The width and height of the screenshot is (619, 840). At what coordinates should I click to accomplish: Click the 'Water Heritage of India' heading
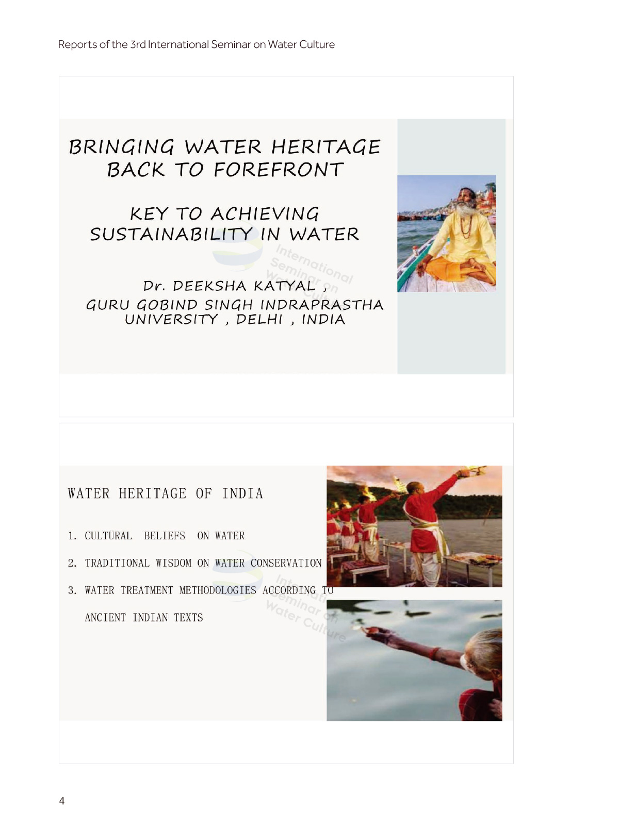pos(166,493)
